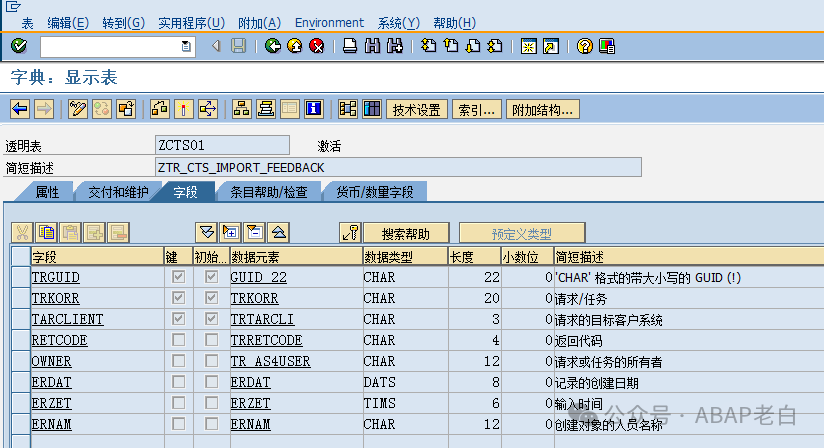Toggle the initial-value checkbox for TRGUID
This screenshot has height=448, width=824.
(211, 277)
